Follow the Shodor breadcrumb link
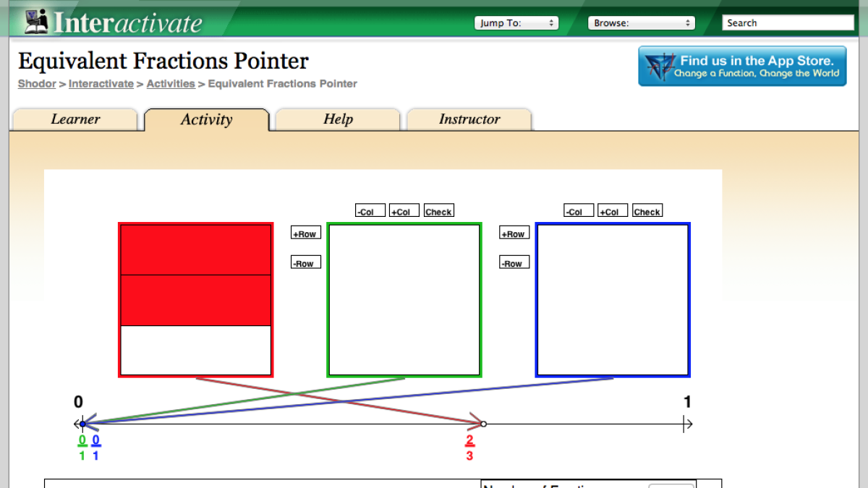Image resolution: width=868 pixels, height=488 pixels. tap(36, 84)
